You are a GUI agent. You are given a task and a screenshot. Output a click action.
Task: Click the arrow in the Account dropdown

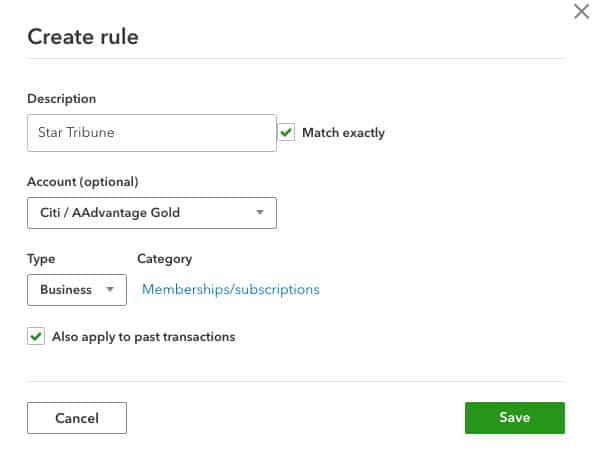(259, 212)
